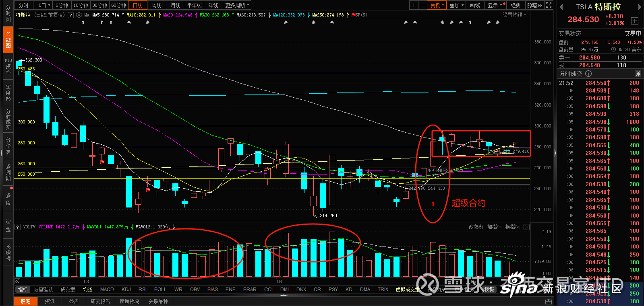Collapse right panel via splitter handle
This screenshot has height=306, width=644.
pos(555,153)
